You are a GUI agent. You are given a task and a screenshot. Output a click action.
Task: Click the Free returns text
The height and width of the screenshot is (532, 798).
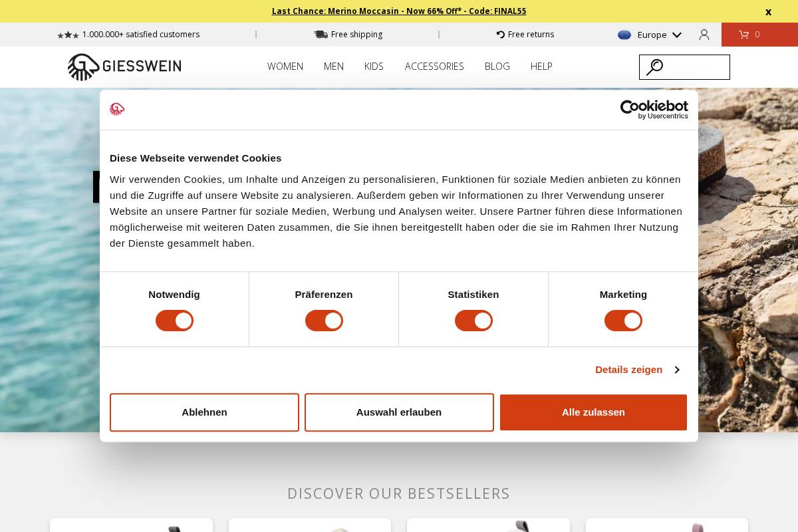(x=531, y=35)
